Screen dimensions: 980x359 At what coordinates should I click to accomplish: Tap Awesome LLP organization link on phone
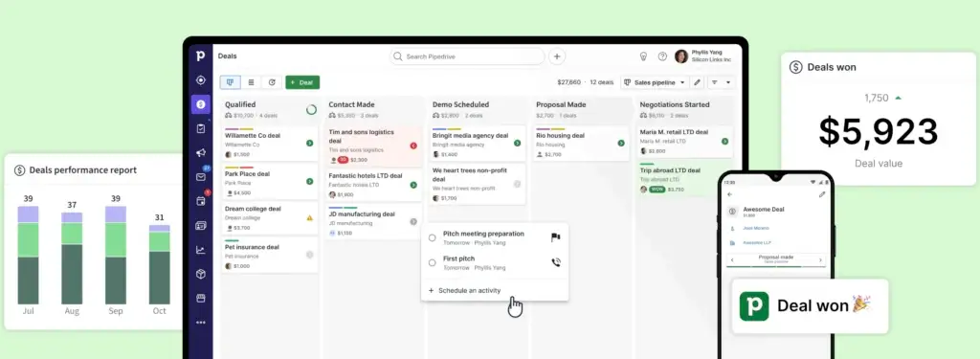756,242
